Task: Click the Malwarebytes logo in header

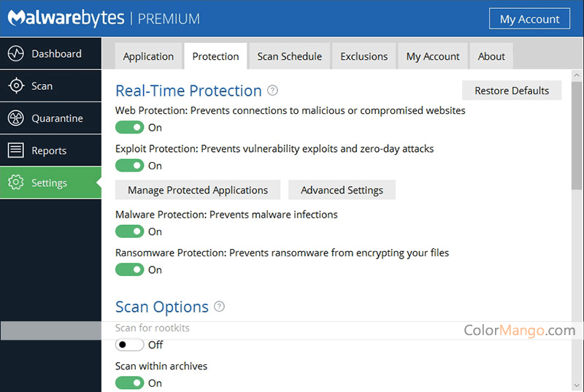Action: coord(66,18)
